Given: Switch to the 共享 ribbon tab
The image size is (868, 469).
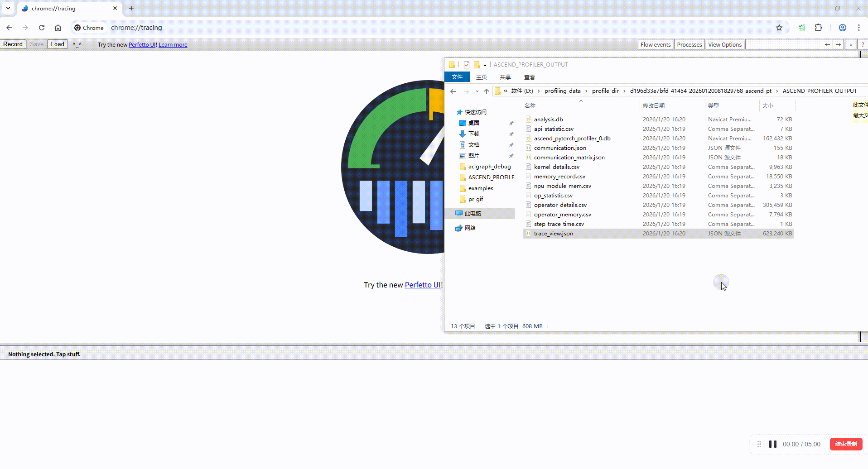Looking at the screenshot, I should point(506,77).
